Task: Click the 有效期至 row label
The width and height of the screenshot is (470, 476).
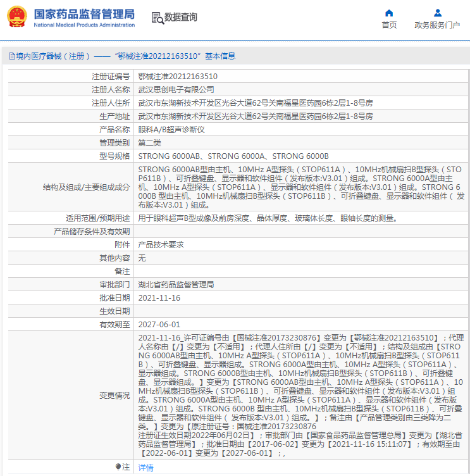Action: [x=114, y=325]
